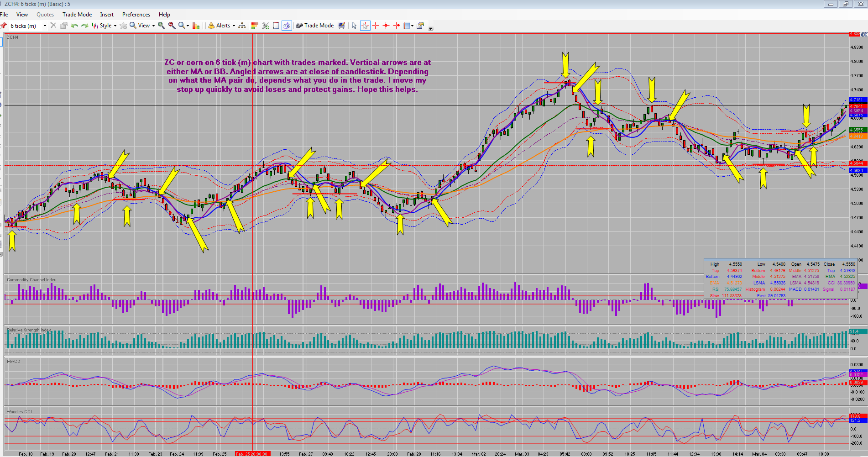Click the bar chart studies icon

point(196,26)
